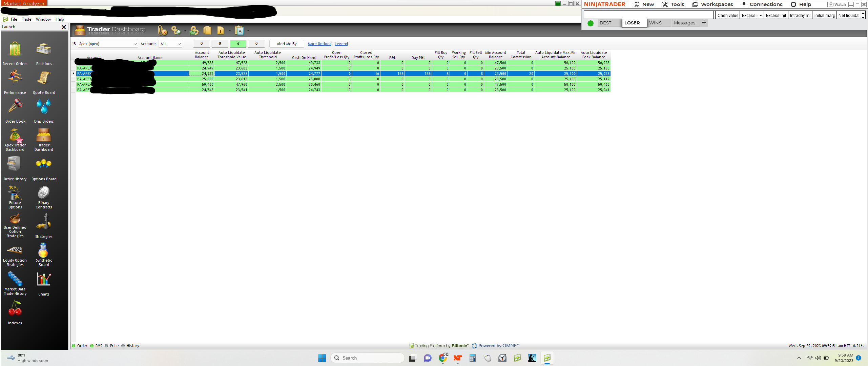Open the Accounts ALL dropdown
The height and width of the screenshot is (366, 868).
[170, 44]
